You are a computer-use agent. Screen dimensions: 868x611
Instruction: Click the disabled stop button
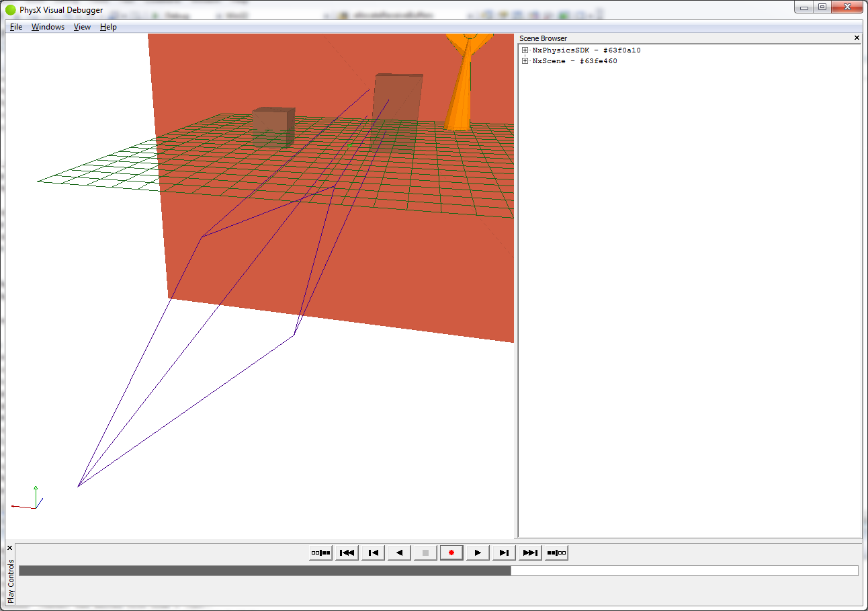point(425,553)
